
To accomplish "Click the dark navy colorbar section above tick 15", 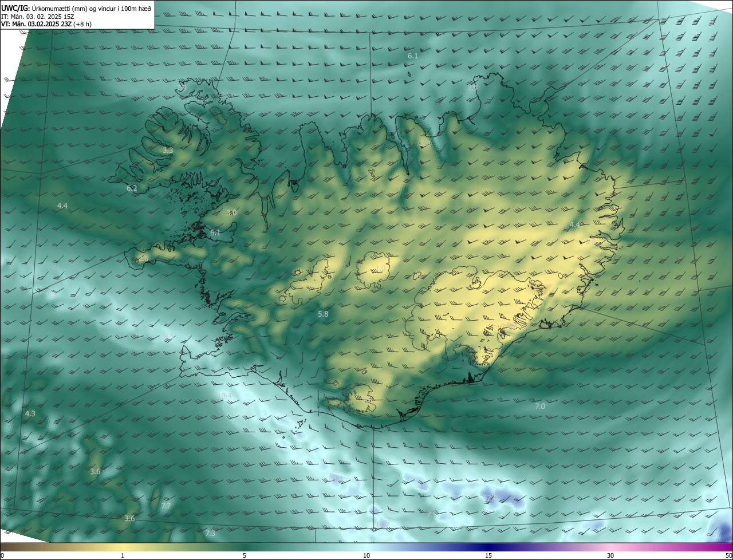I will click(x=488, y=547).
